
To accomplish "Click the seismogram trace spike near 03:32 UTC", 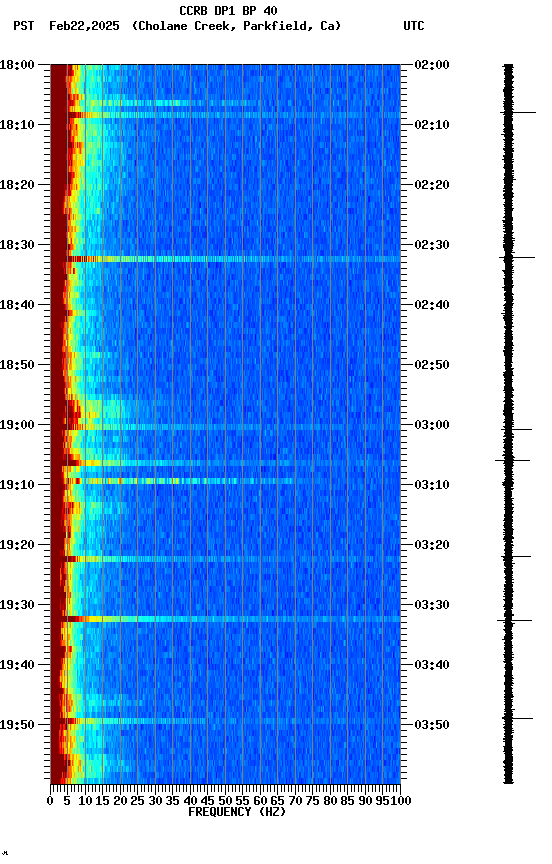I will coord(515,620).
